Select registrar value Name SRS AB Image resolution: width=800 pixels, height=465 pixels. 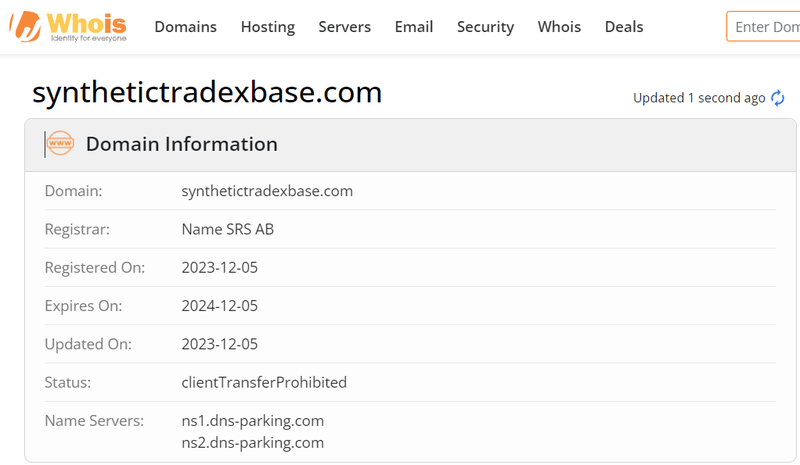[x=228, y=229]
